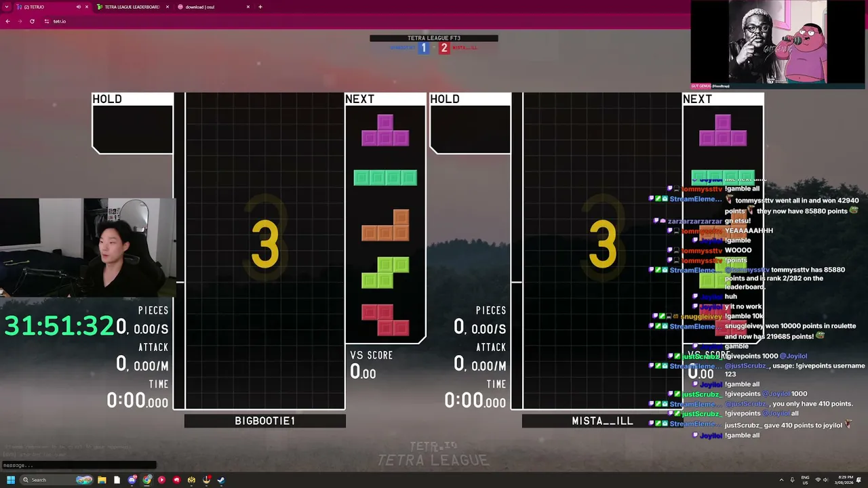The height and width of the screenshot is (488, 868).
Task: View site information for tetr.io
Action: (47, 21)
